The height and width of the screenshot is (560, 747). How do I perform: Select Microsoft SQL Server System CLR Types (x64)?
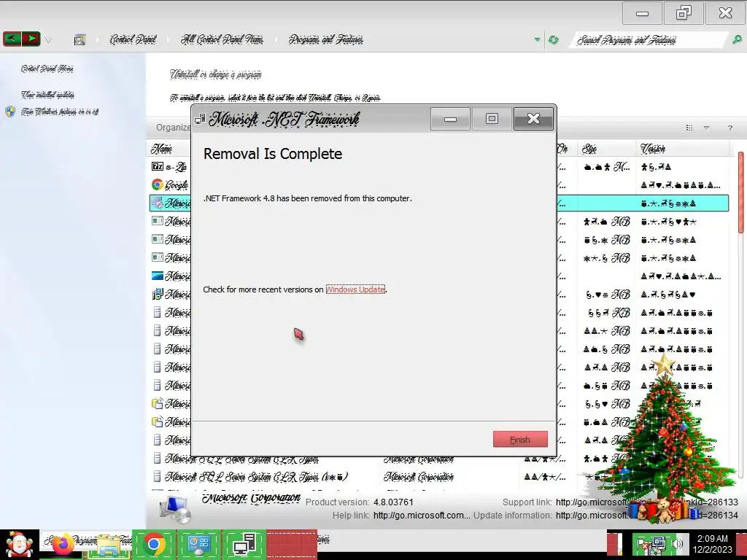click(256, 477)
